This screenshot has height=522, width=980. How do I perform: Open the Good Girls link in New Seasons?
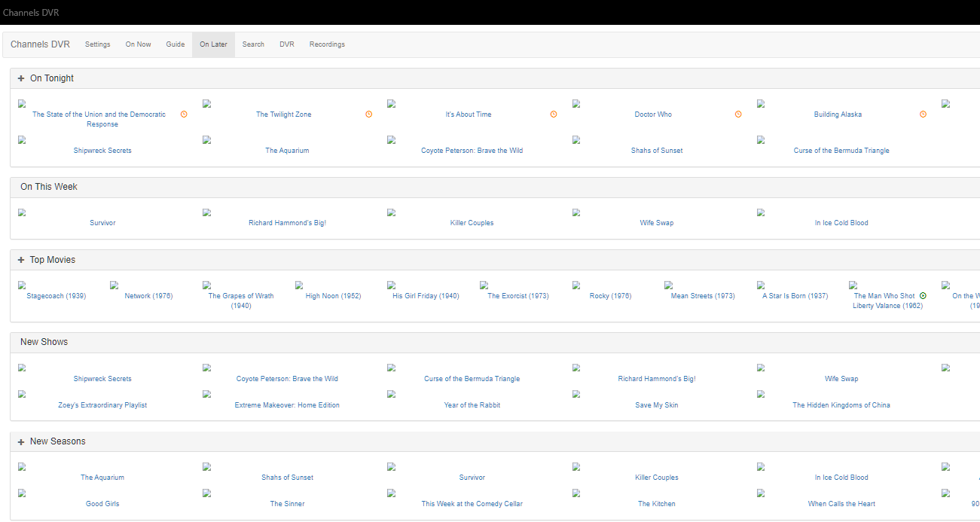(102, 504)
